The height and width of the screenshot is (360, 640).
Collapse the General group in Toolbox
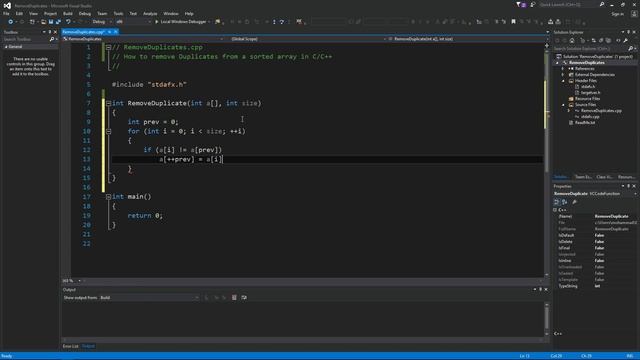(6, 47)
